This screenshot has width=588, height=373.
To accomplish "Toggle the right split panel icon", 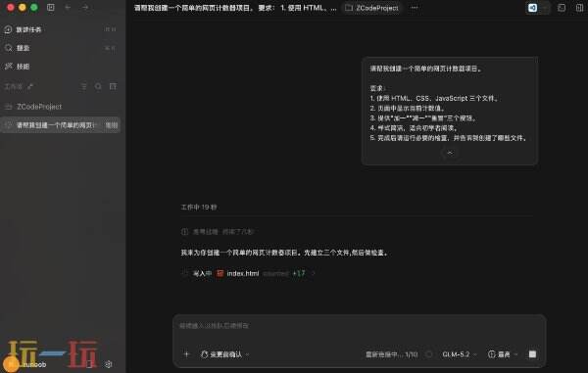I will click(x=580, y=8).
